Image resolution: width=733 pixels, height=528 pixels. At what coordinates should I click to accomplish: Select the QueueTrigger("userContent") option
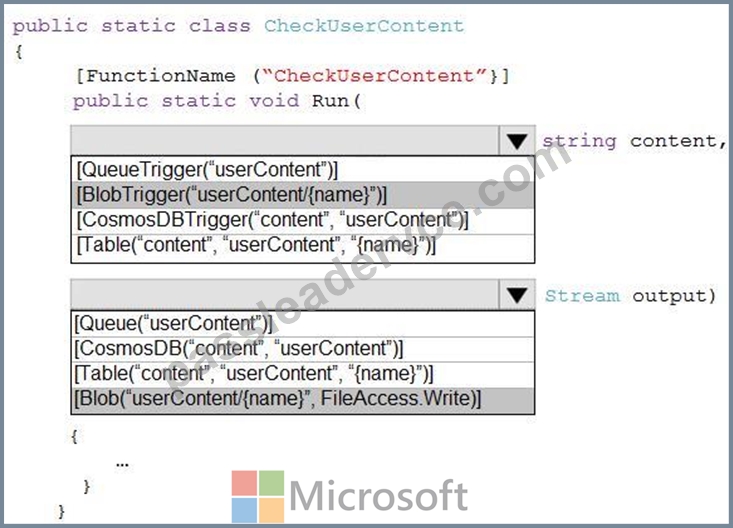pos(303,169)
